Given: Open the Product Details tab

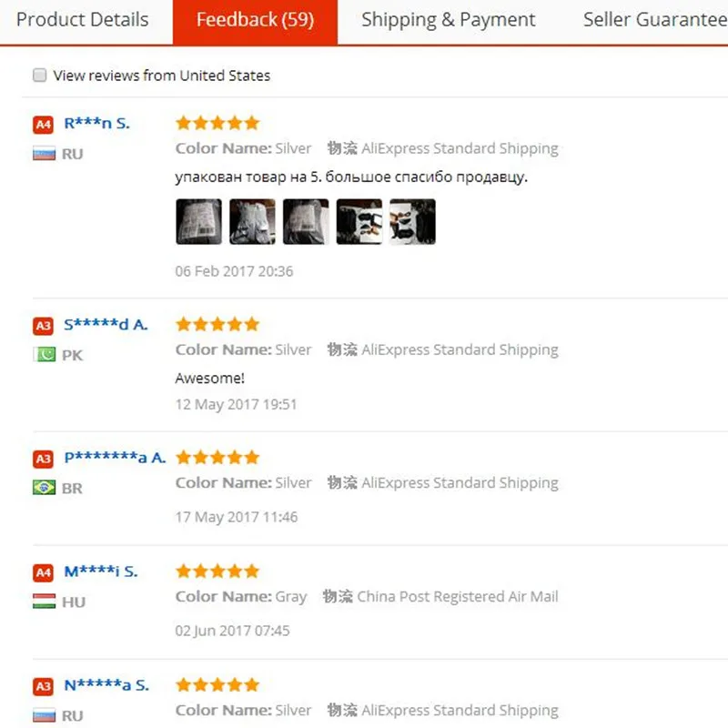Looking at the screenshot, I should [x=83, y=20].
